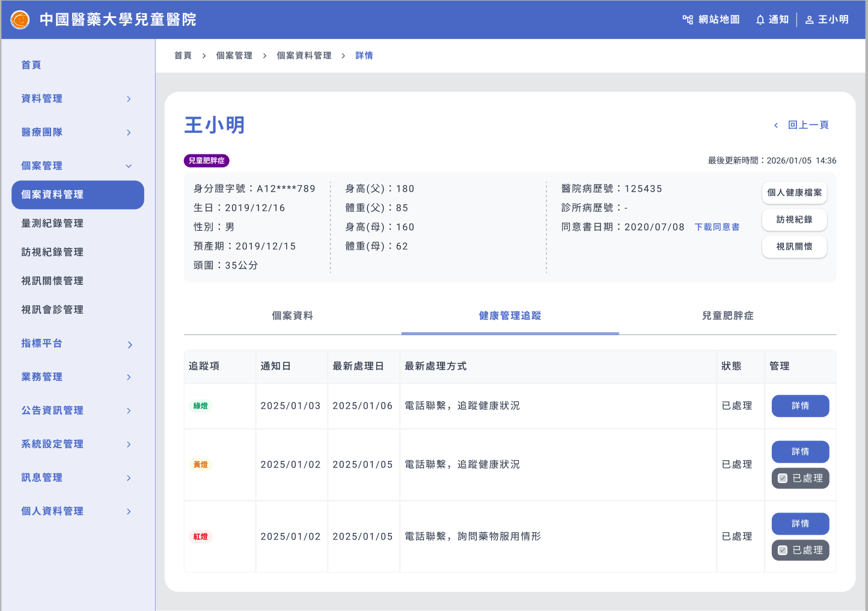The width and height of the screenshot is (868, 611).
Task: Collapse the 個案管理 sidebar section
Action: click(x=129, y=166)
